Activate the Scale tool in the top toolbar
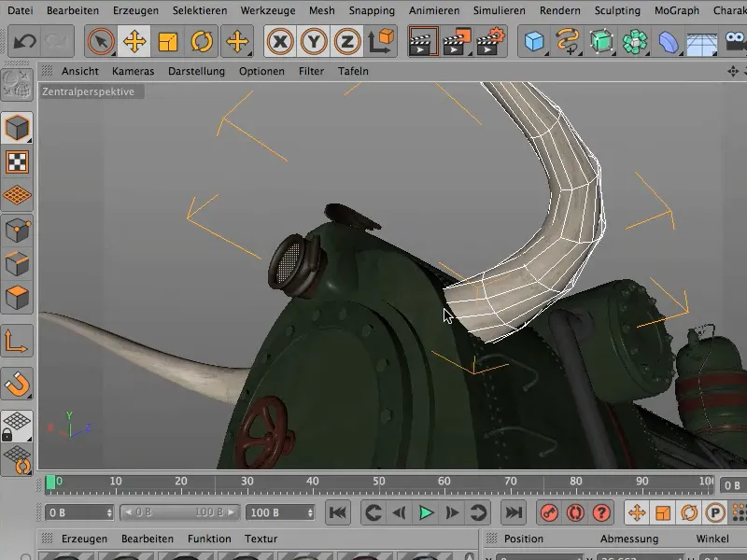 (x=168, y=42)
